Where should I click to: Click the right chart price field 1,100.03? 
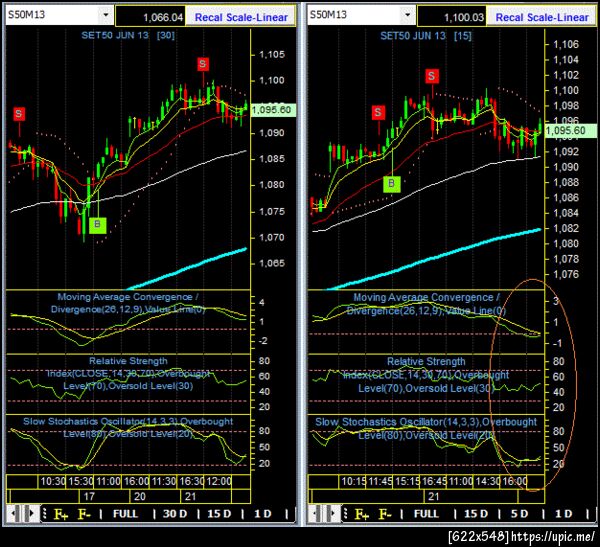452,17
